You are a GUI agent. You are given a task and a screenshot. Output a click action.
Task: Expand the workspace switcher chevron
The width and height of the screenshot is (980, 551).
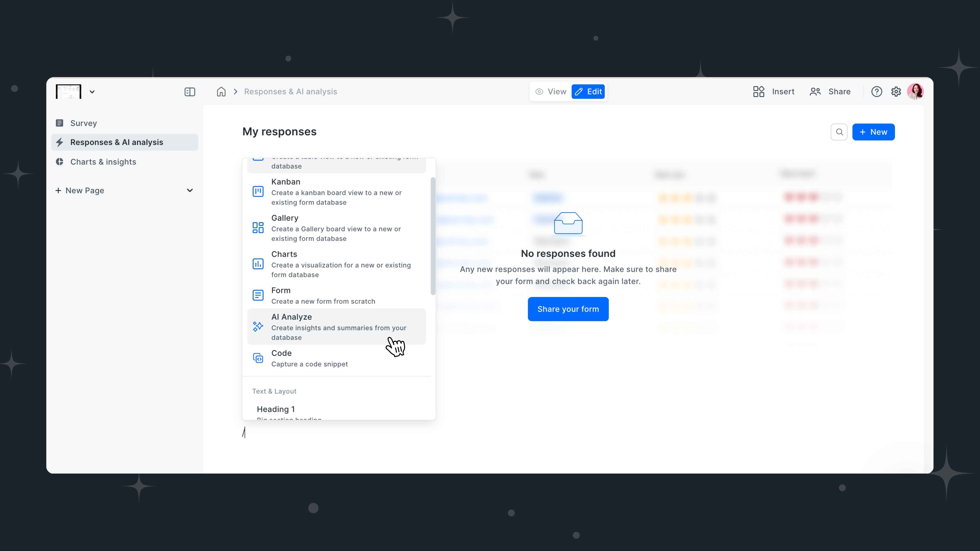coord(92,92)
